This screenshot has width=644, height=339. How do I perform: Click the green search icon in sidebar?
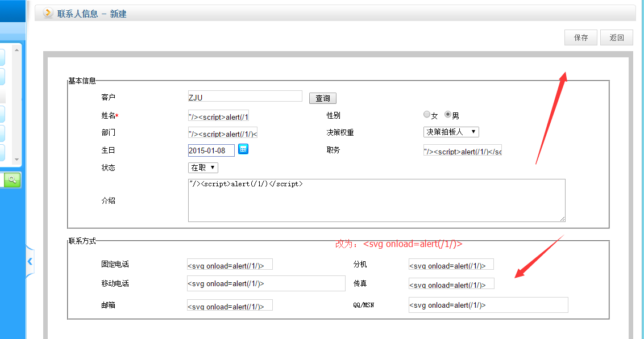(13, 180)
